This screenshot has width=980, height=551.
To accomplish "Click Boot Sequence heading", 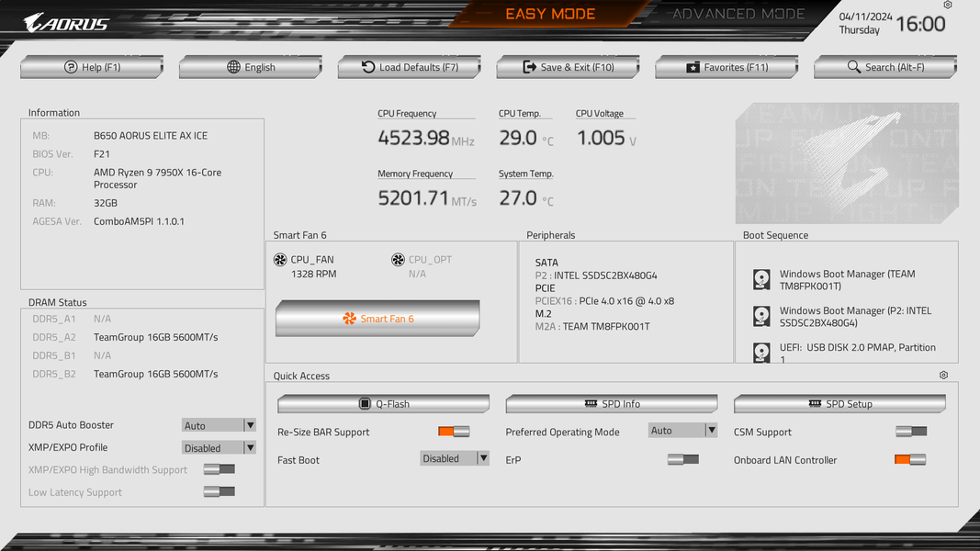I will point(775,235).
